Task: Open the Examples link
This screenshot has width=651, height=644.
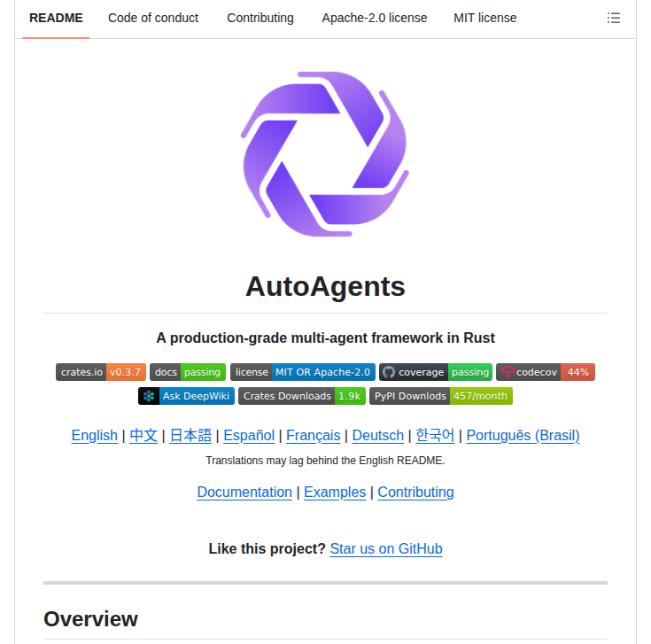Action: point(335,492)
